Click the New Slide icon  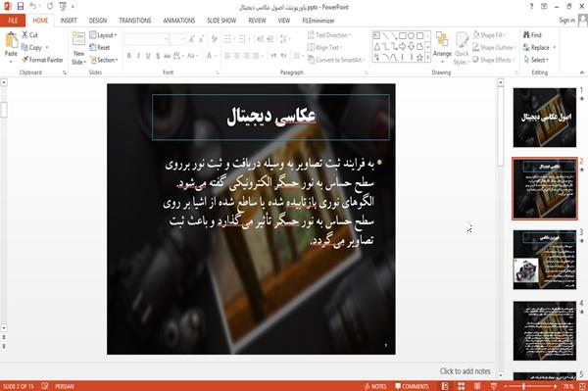78,40
